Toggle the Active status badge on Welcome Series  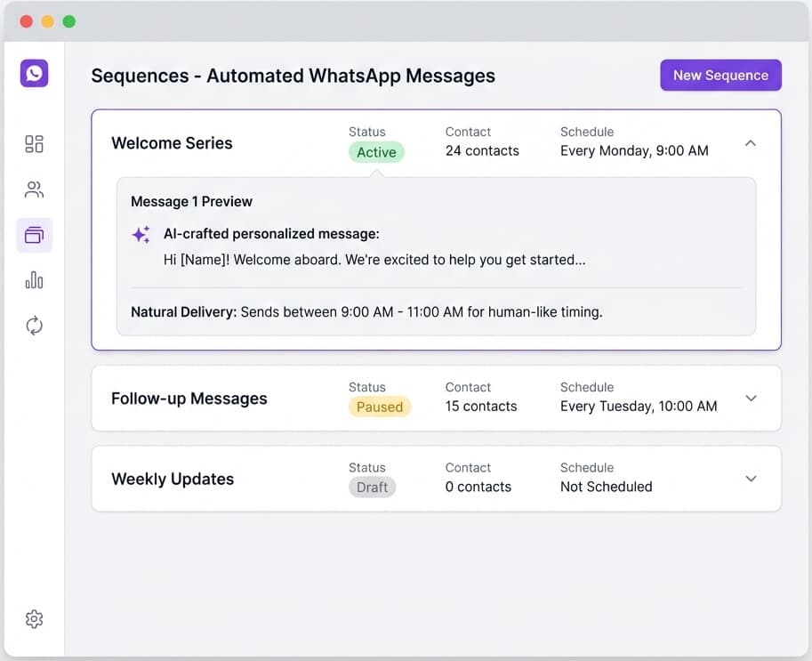(375, 152)
